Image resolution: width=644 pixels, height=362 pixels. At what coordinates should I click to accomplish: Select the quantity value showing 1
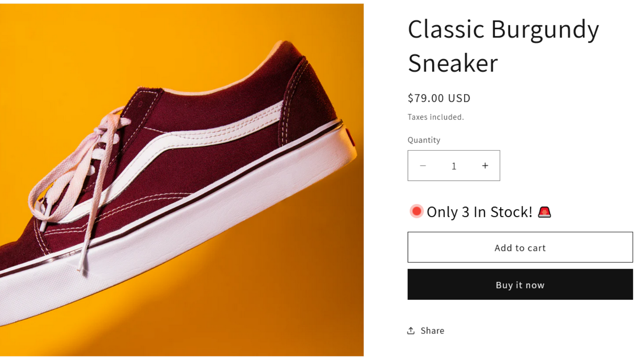pyautogui.click(x=454, y=165)
